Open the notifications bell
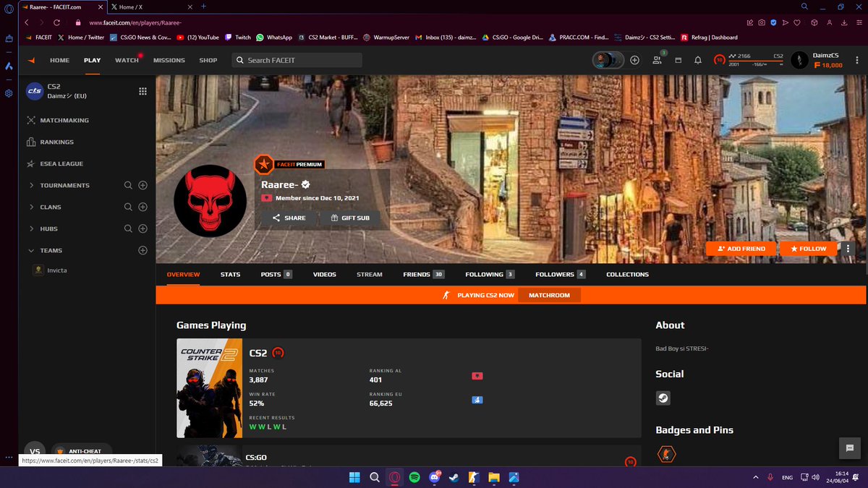The image size is (868, 488). pos(698,60)
